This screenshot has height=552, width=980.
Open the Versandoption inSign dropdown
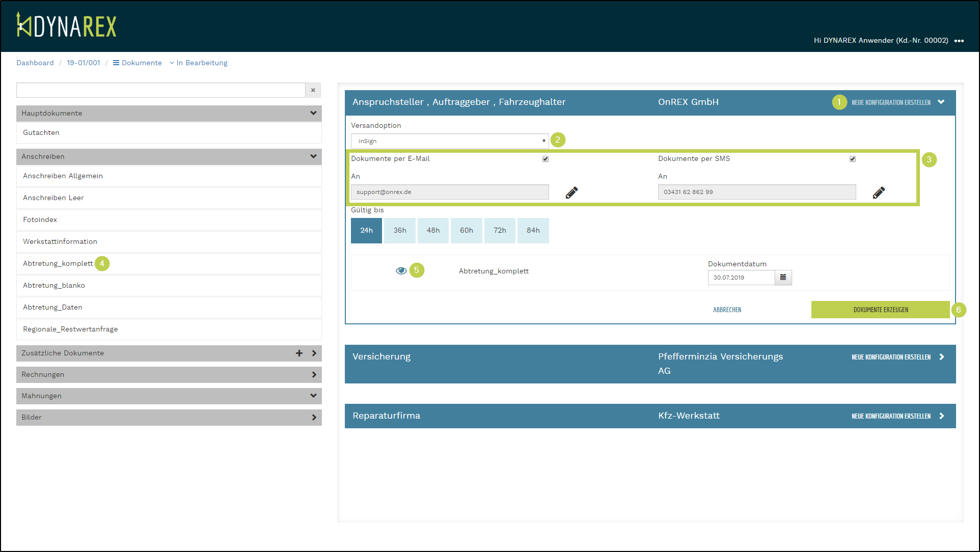click(x=449, y=141)
